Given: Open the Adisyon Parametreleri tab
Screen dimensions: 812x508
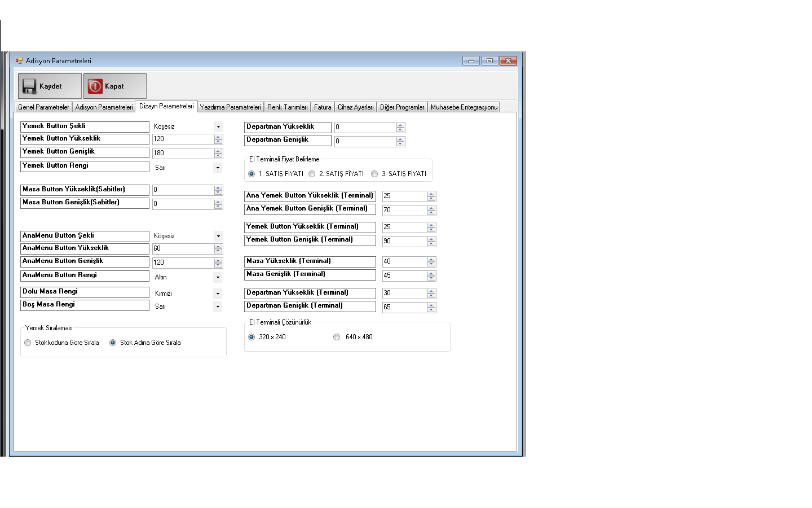Looking at the screenshot, I should pos(104,107).
